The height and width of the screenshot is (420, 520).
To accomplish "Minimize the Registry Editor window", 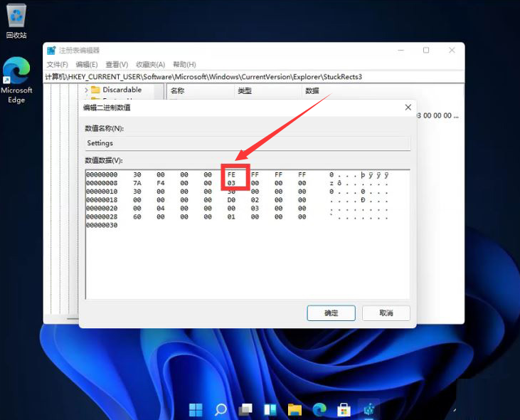I will [401, 50].
